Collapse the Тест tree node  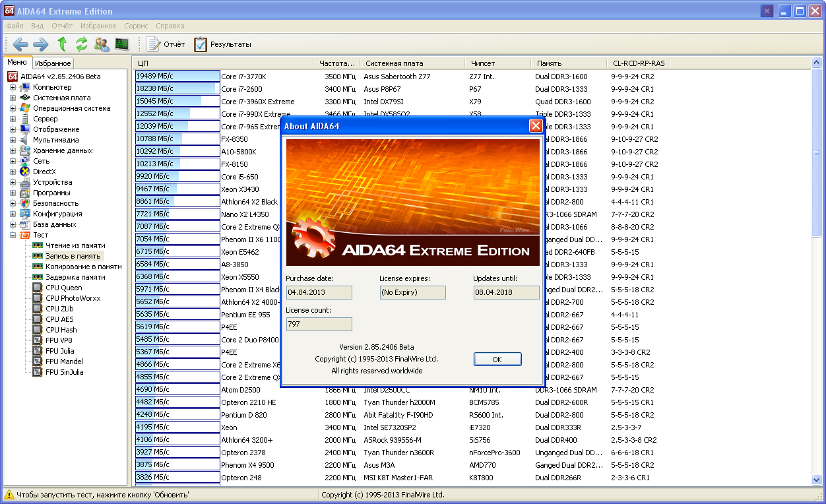pyautogui.click(x=13, y=235)
